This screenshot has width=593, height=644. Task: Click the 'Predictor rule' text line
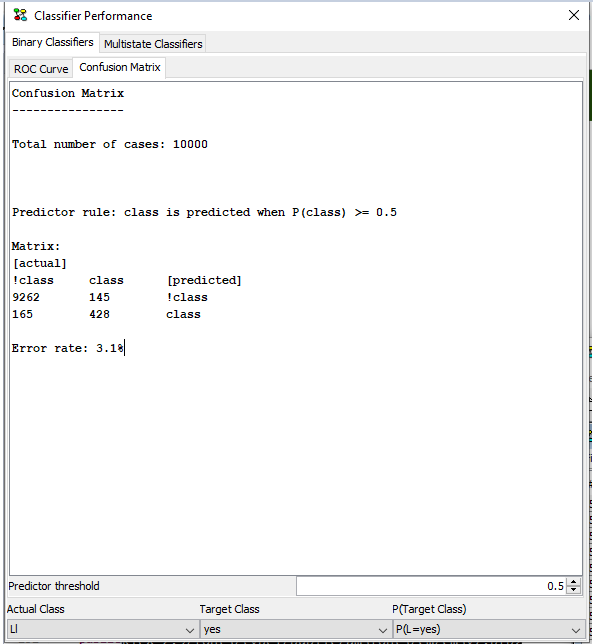click(x=204, y=212)
